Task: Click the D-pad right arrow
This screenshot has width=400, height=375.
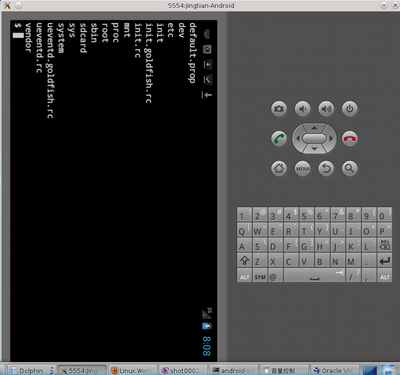Action: (331, 138)
